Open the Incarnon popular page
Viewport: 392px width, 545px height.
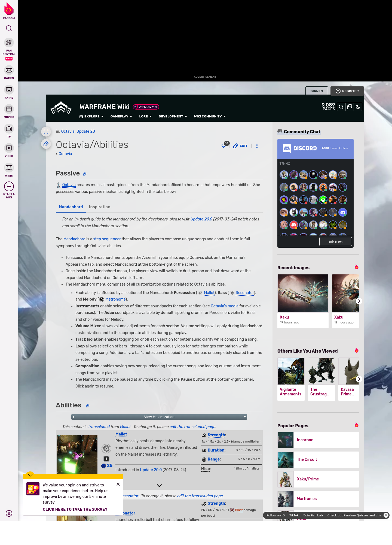click(x=318, y=440)
